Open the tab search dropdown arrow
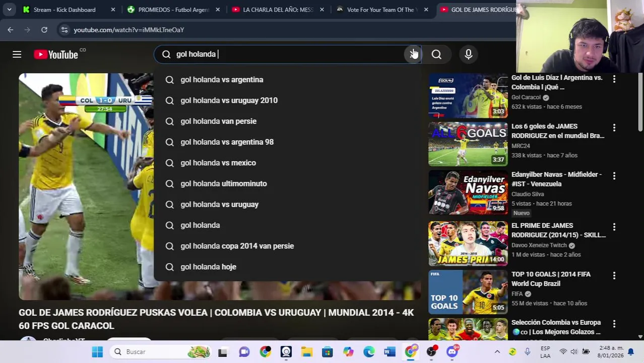This screenshot has width=644, height=363. [x=9, y=10]
